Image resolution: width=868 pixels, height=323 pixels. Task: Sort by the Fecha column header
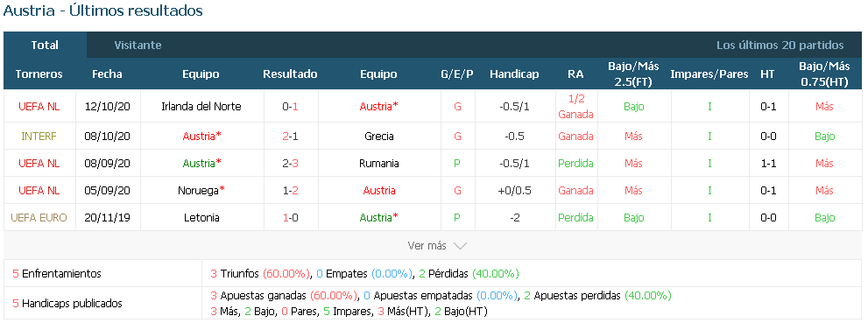pos(108,74)
